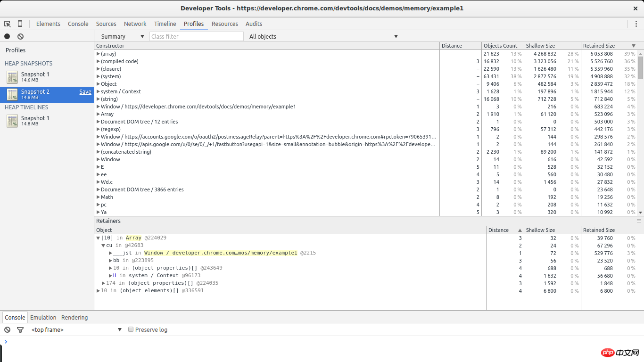Select the Wd.c constructor row
644x362 pixels.
[x=366, y=182]
